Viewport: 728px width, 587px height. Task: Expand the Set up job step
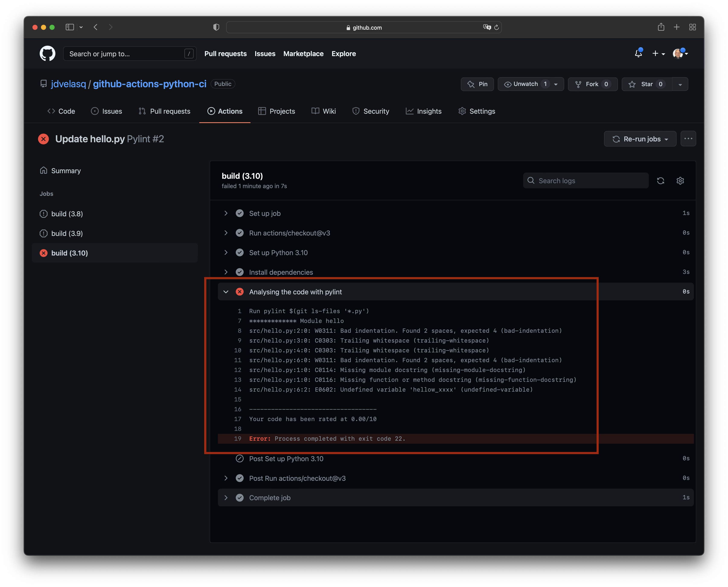(226, 213)
